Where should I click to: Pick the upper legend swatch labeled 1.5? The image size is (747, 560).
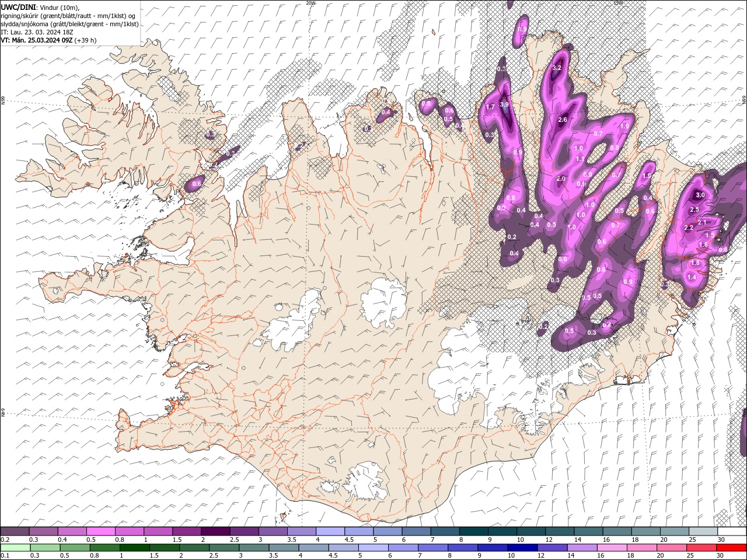[x=186, y=531]
